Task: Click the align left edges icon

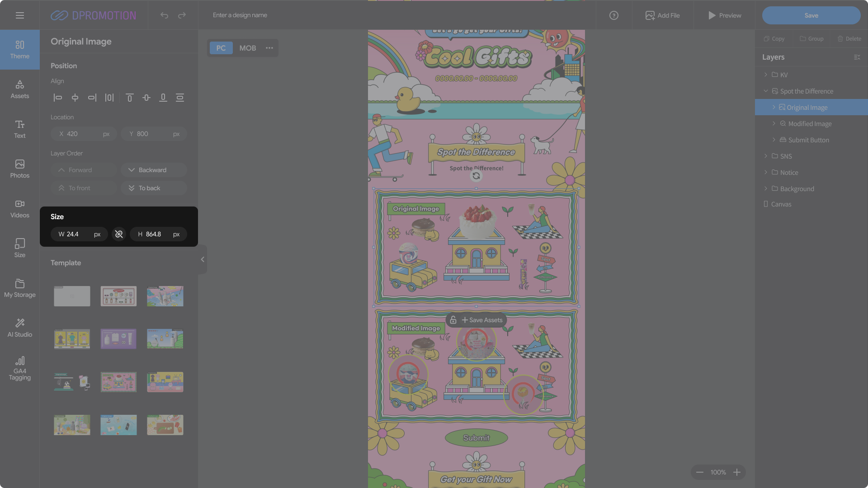Action: pos(58,98)
